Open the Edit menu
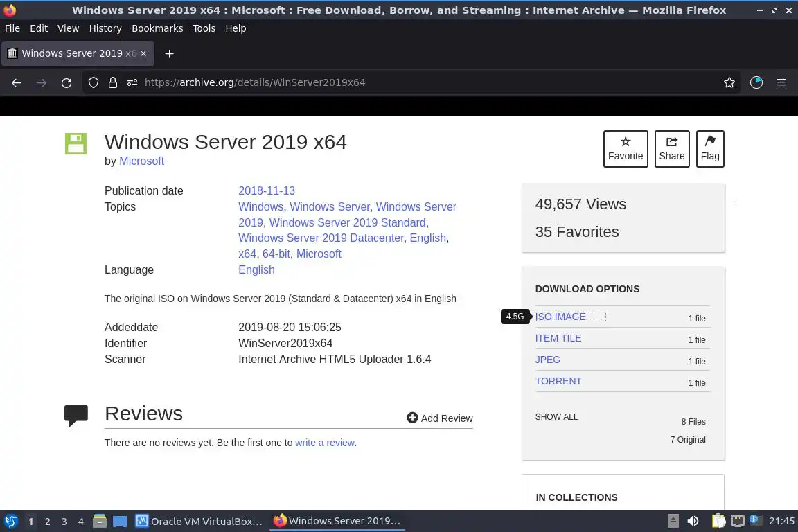This screenshot has width=798, height=532. click(x=39, y=28)
